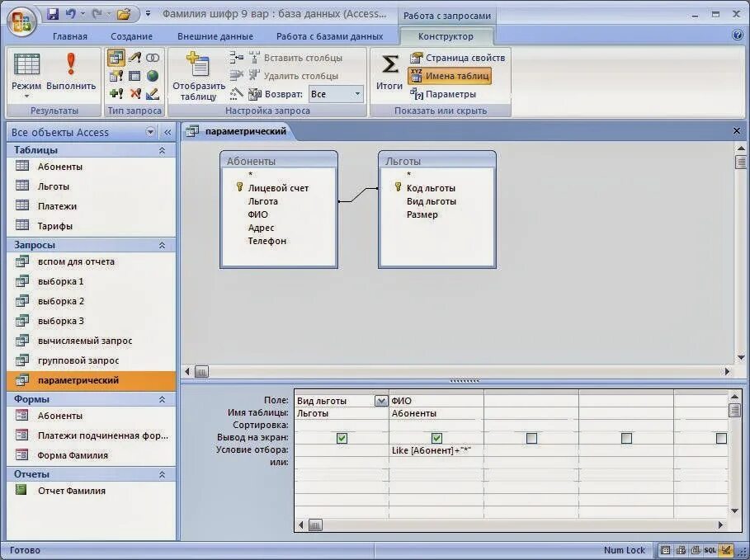Viewport: 750px width, 560px height.
Task: Click the Delete Rows icon
Action: [x=236, y=76]
